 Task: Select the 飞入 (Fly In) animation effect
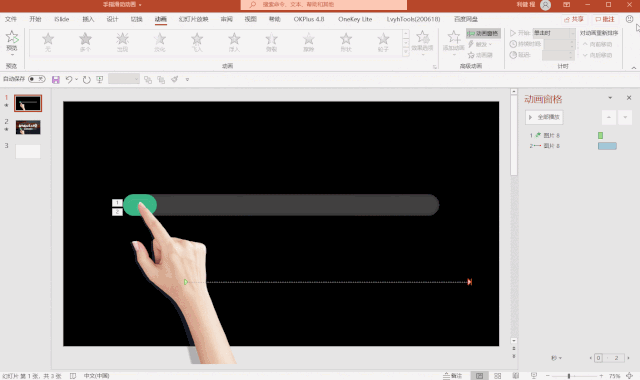[197, 42]
